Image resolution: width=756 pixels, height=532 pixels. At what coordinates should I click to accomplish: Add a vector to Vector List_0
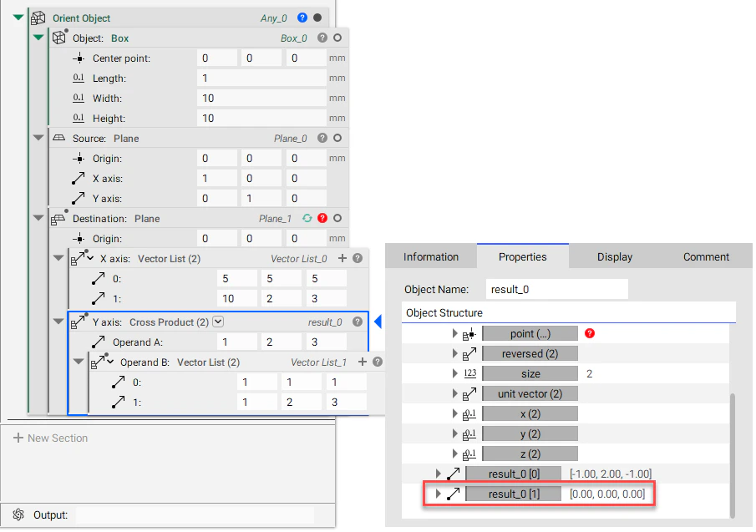click(342, 258)
